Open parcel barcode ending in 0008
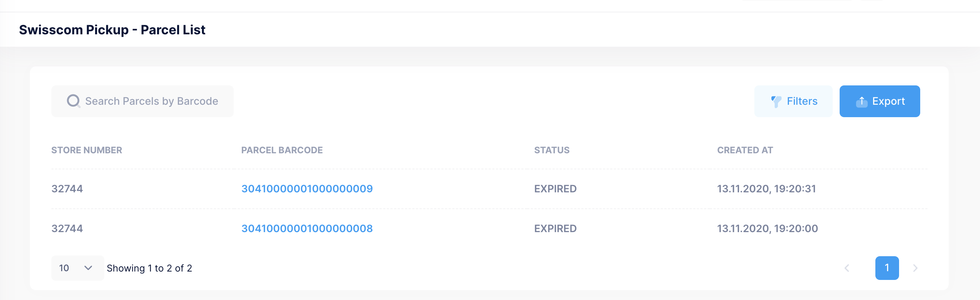980x300 pixels. pyautogui.click(x=307, y=228)
